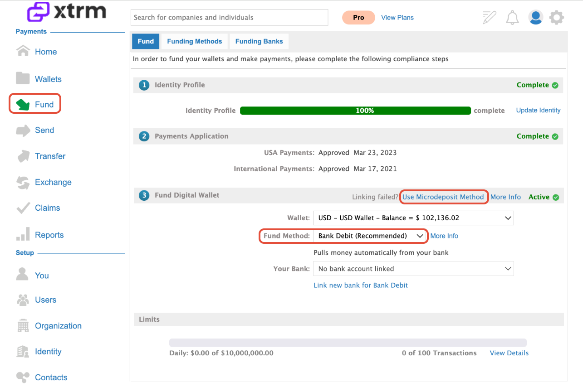The image size is (583, 392).
Task: Click the Pro plan badge
Action: (358, 18)
